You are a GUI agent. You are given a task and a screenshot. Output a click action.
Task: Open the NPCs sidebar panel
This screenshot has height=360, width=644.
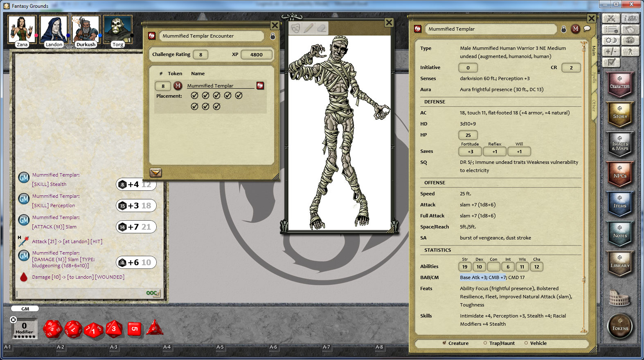[620, 174]
